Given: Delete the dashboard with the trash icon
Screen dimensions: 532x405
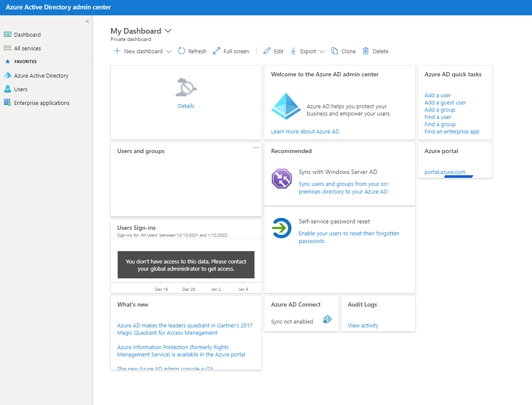Looking at the screenshot, I should pos(366,51).
